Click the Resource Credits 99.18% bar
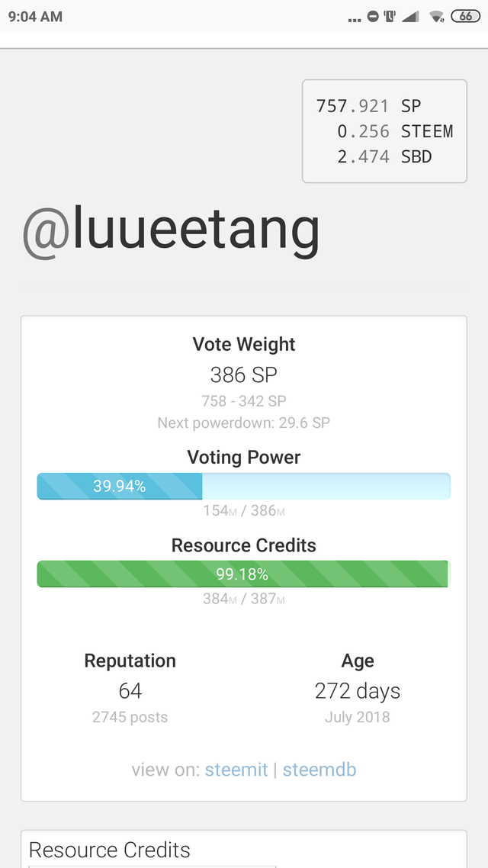The image size is (488, 868). (244, 574)
